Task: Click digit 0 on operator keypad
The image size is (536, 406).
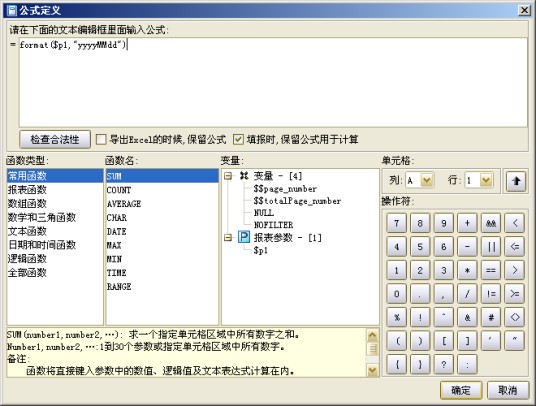Action: point(397,294)
